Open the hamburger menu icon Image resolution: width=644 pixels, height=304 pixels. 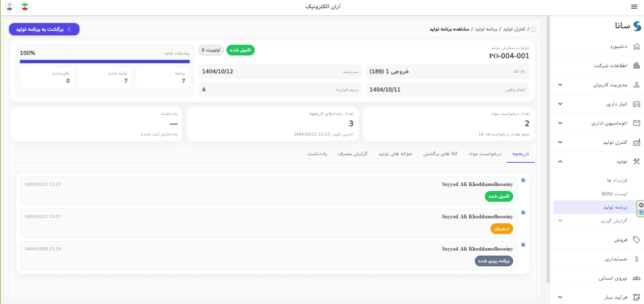pos(634,6)
